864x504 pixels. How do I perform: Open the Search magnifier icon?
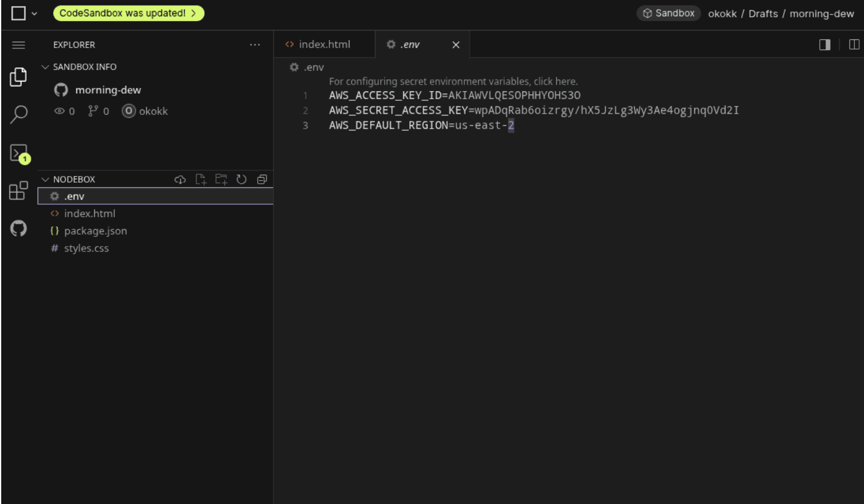19,114
